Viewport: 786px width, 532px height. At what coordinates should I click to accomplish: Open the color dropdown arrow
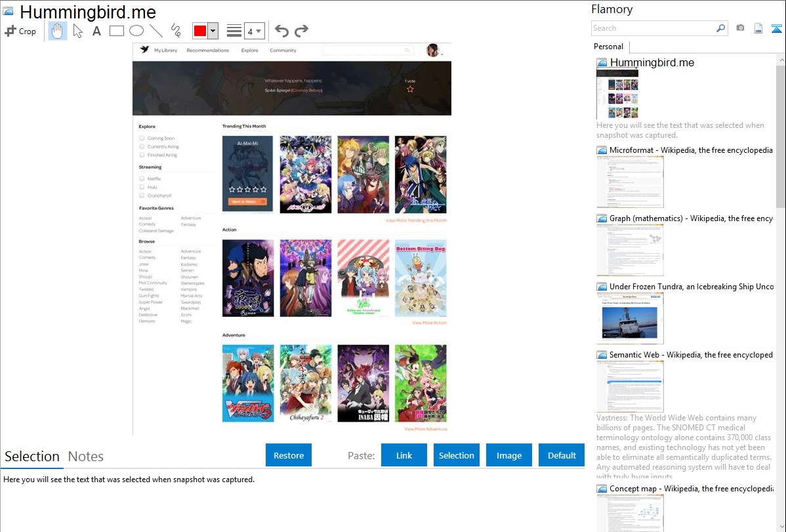213,31
